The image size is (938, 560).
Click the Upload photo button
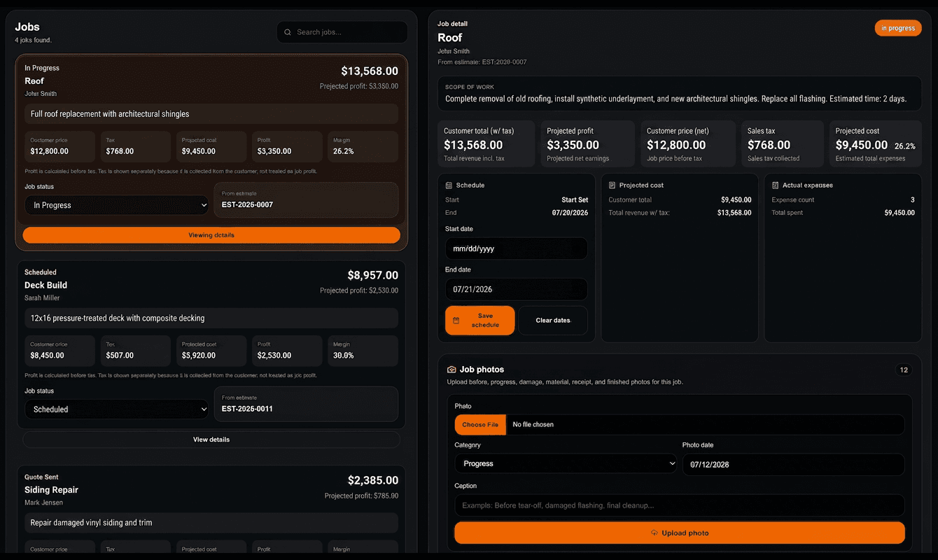pyautogui.click(x=680, y=533)
